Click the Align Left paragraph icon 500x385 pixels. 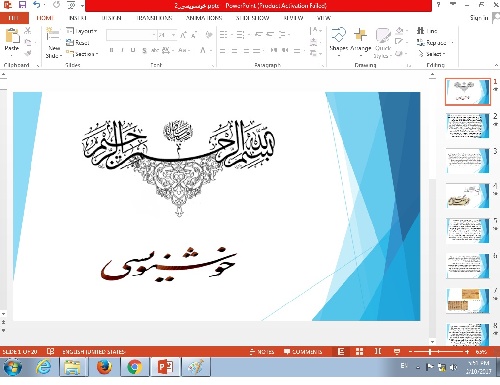[223, 51]
